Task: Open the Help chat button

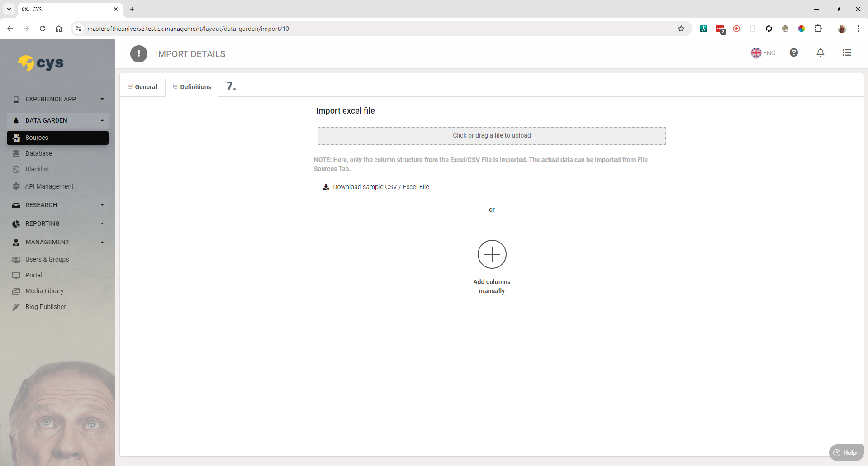Action: [x=846, y=453]
